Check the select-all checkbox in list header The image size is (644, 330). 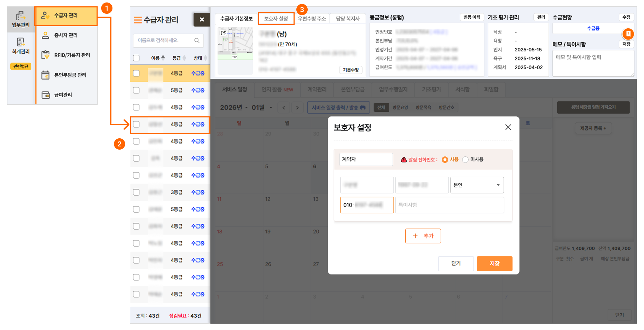[x=136, y=58]
